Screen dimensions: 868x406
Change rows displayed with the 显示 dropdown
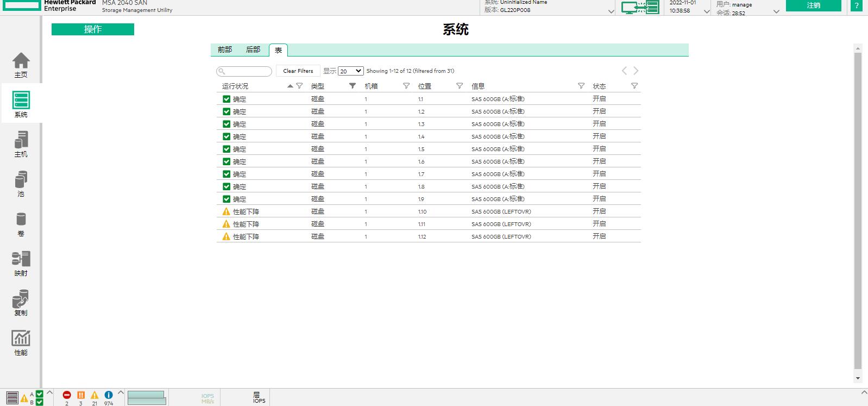pyautogui.click(x=350, y=71)
